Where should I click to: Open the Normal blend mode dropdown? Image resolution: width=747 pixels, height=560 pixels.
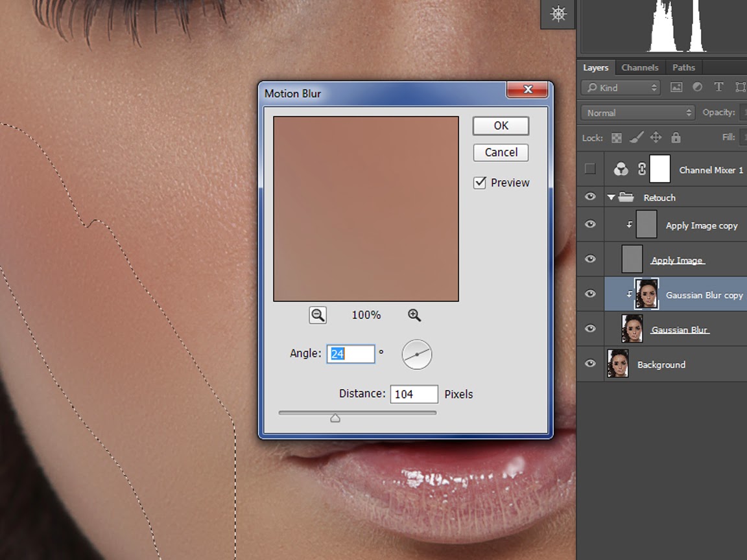coord(638,113)
